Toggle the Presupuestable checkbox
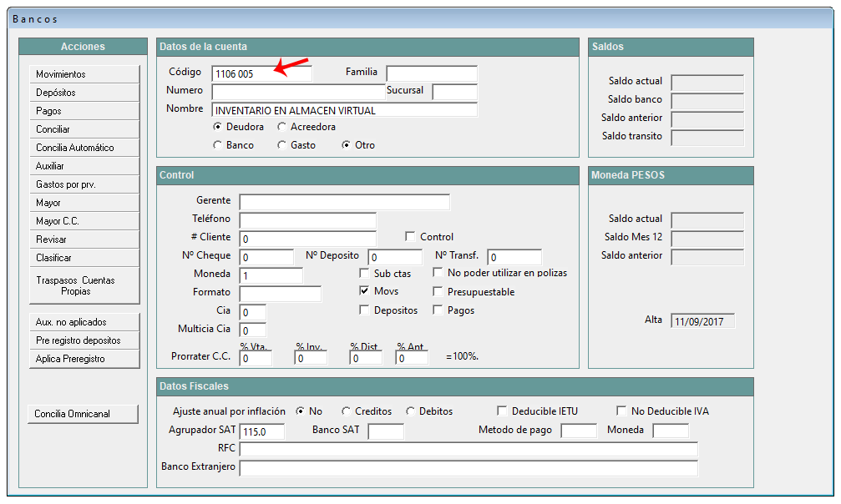 (438, 290)
